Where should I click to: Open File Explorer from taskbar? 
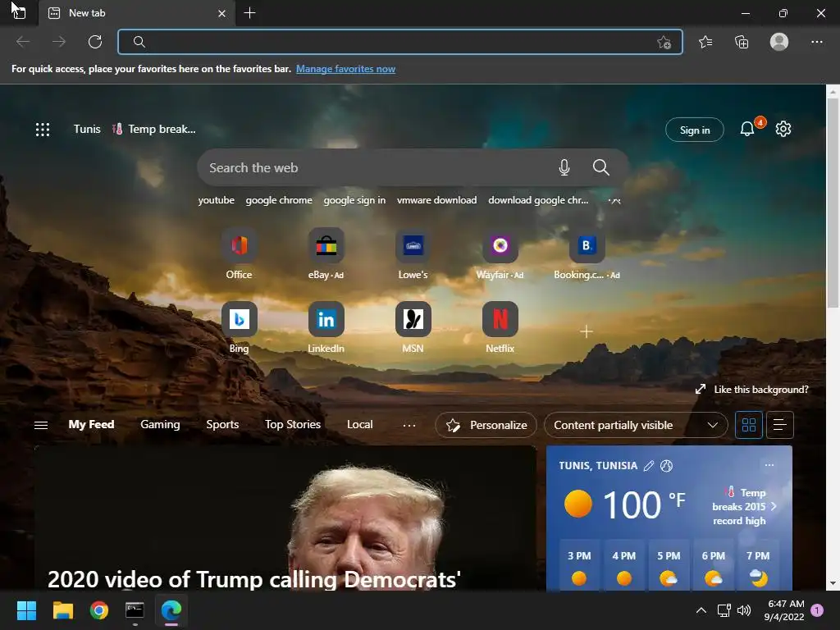(62, 610)
